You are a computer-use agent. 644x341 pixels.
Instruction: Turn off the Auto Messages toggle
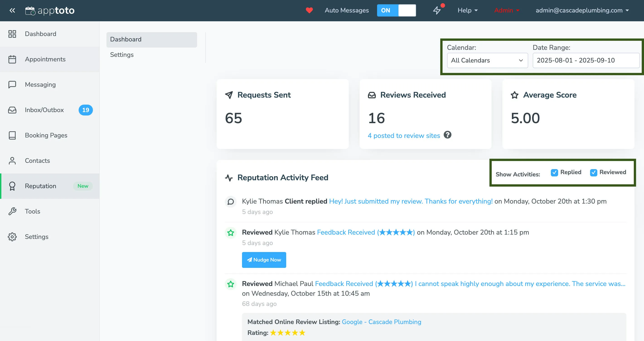(x=396, y=10)
